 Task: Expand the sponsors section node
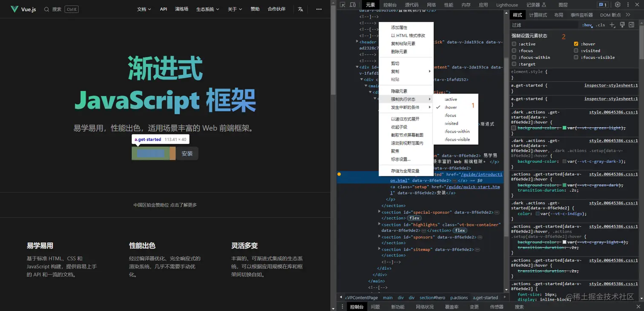pyautogui.click(x=379, y=237)
